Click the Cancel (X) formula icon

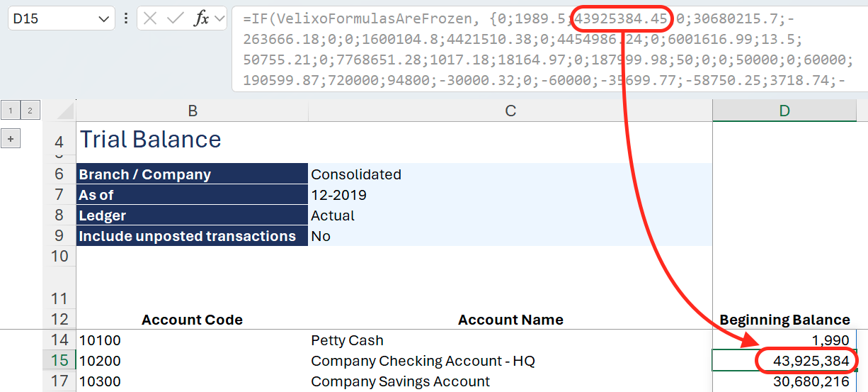click(x=150, y=19)
